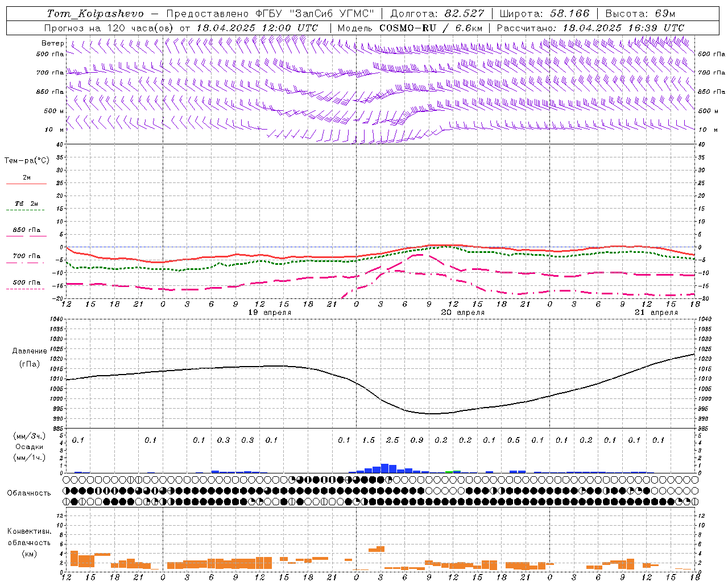Viewport: 728px width, 582px height.
Task: Click the 2.5 precipitation total
Action: coord(392,440)
